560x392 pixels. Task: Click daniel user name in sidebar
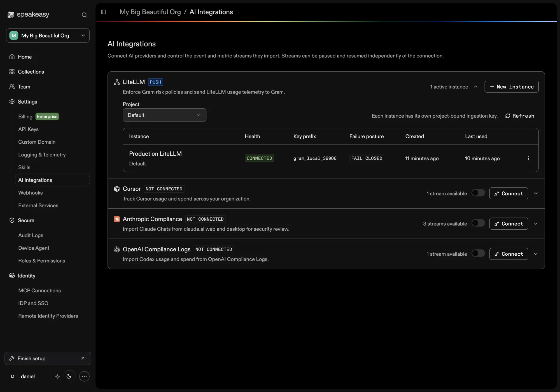tap(28, 376)
